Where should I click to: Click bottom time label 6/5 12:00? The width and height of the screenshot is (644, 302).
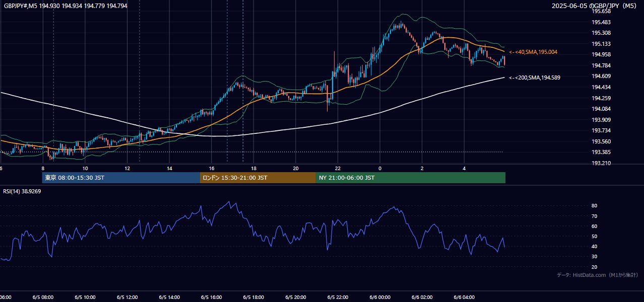point(127,297)
